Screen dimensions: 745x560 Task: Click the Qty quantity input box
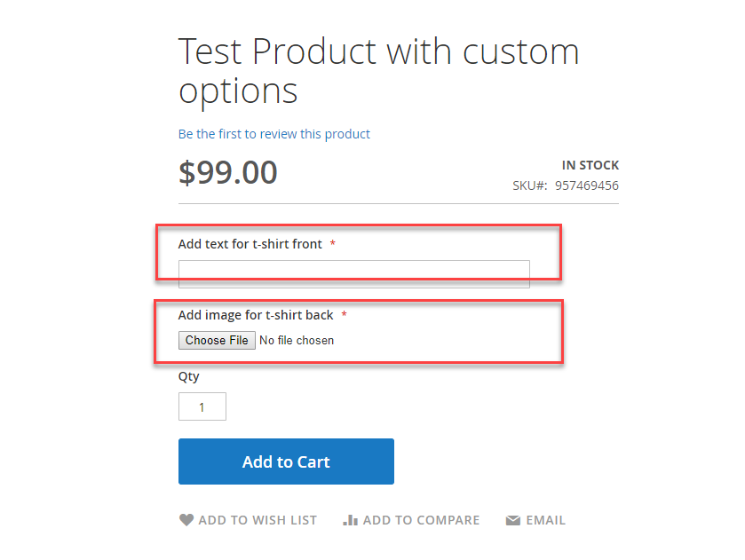coord(202,406)
